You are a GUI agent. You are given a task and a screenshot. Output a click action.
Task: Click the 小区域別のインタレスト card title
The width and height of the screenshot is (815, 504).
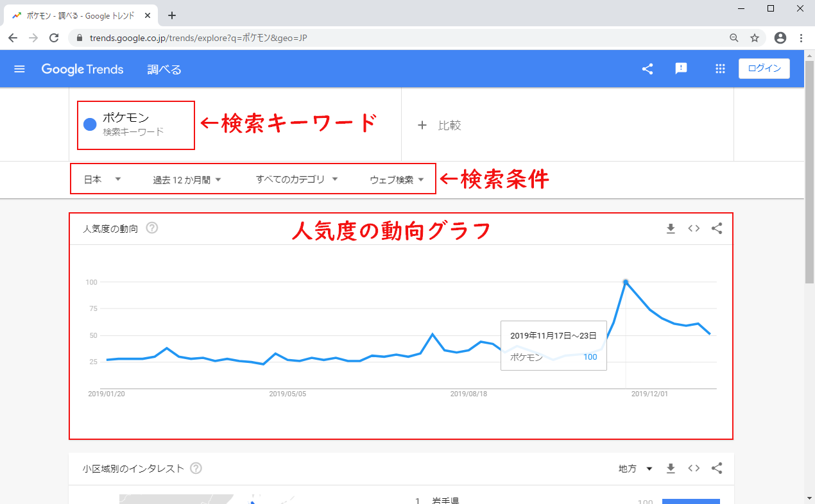133,469
